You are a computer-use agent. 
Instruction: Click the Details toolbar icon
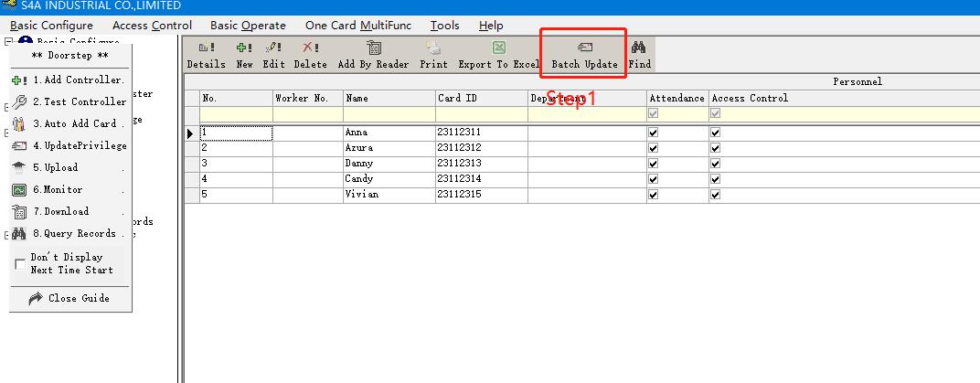[206, 48]
